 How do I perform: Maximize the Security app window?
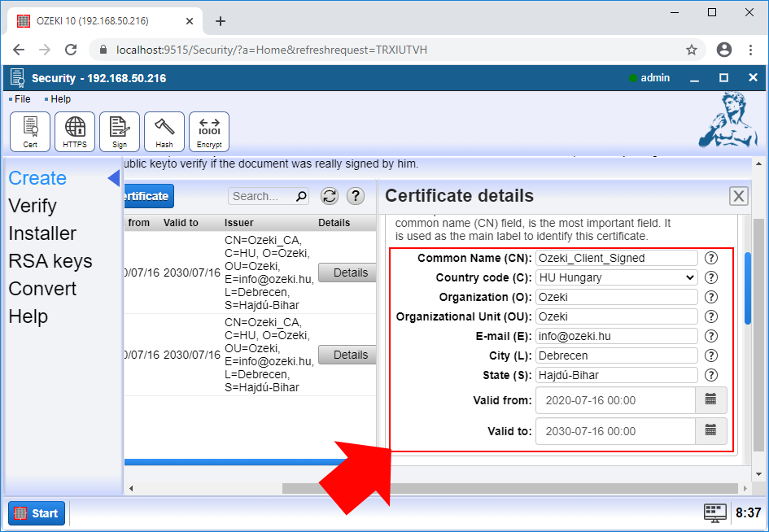[x=723, y=78]
